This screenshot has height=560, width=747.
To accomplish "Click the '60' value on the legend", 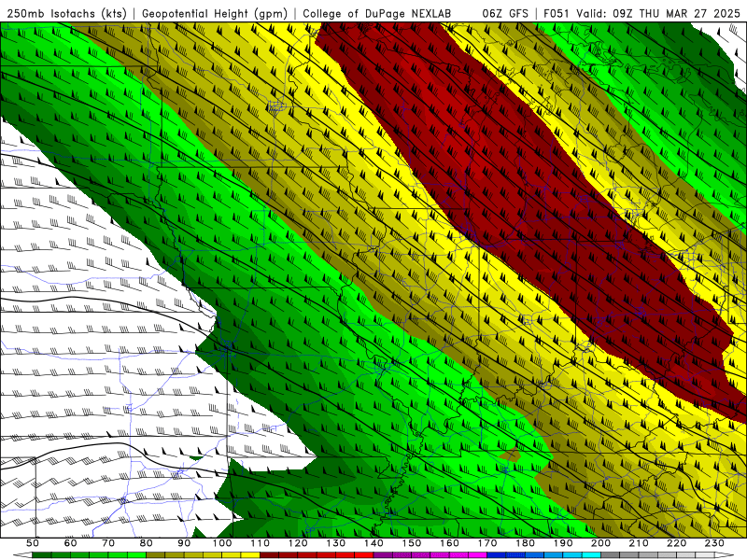I will (x=70, y=543).
